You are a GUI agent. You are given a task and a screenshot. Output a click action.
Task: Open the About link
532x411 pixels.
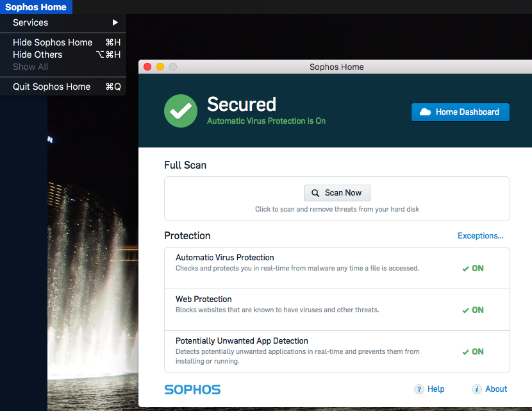pos(496,389)
